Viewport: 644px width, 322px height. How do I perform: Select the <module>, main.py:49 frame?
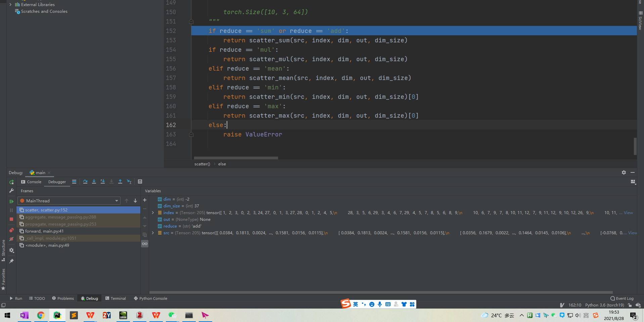pyautogui.click(x=78, y=245)
